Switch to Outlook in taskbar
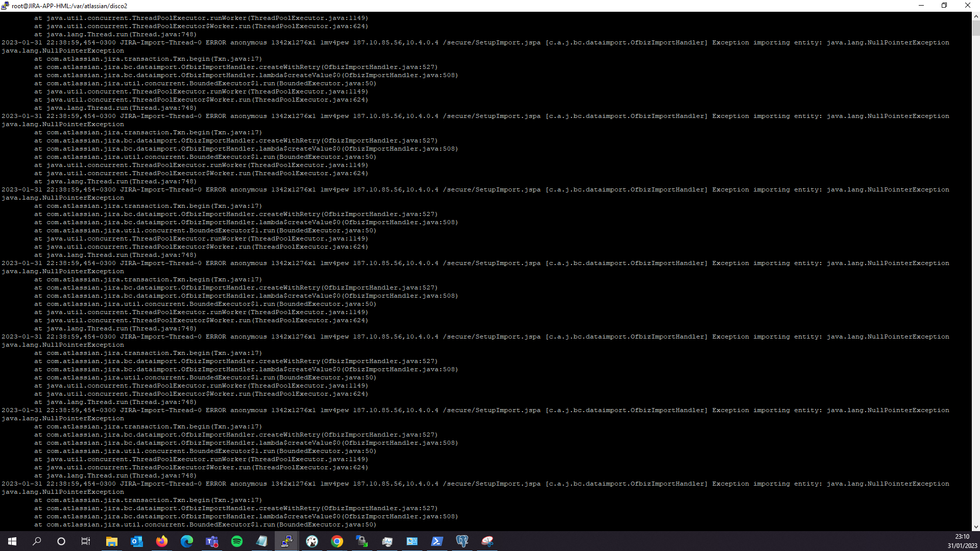This screenshot has width=980, height=551. click(x=137, y=541)
